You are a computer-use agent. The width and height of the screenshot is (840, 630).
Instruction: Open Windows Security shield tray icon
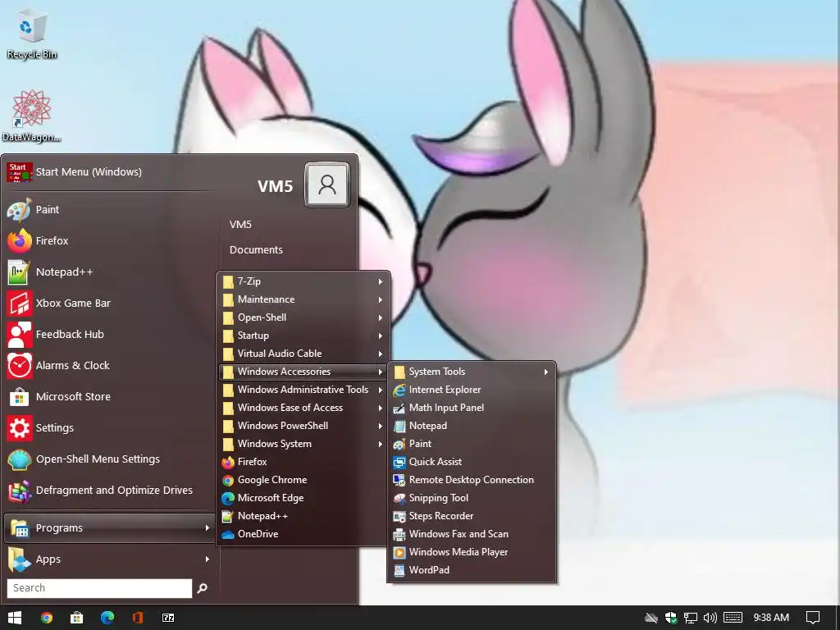pos(671,618)
